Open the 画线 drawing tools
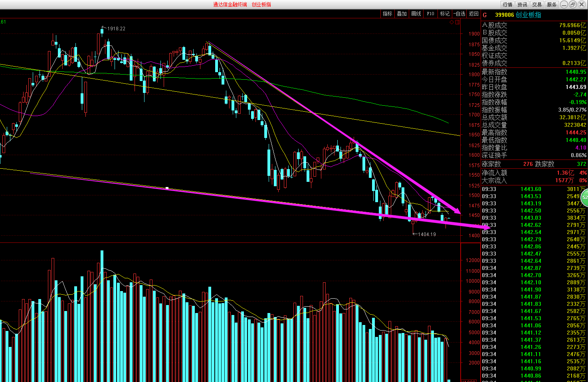Screen dimensions: 588x382 416,14
